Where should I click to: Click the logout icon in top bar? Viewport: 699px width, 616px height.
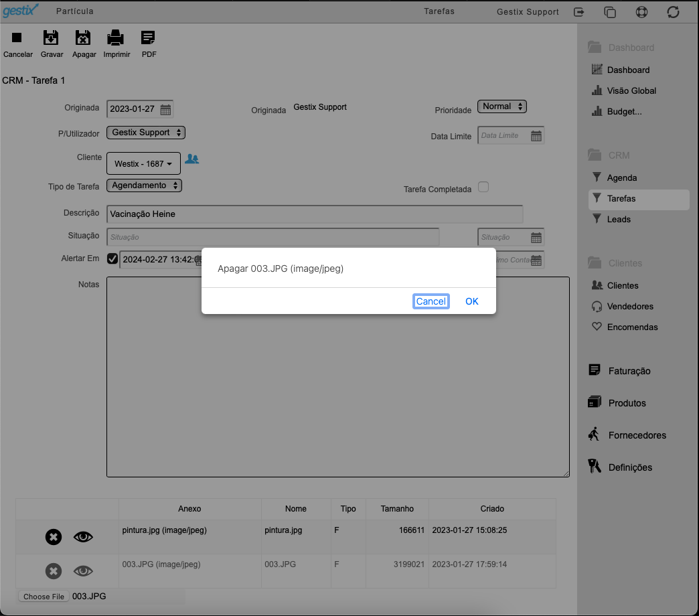coord(578,12)
